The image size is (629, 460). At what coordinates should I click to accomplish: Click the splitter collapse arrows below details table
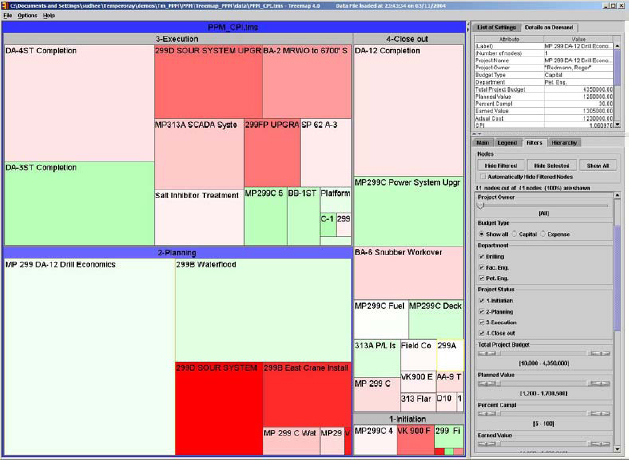point(477,134)
